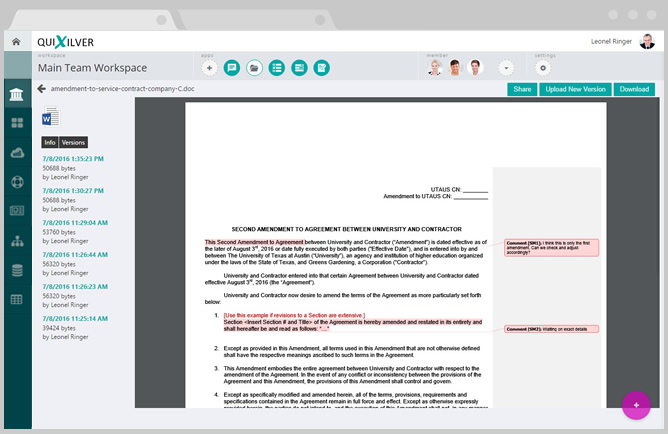Select the dark-haired man member avatar
Screen dimensions: 668x434
[x=455, y=67]
